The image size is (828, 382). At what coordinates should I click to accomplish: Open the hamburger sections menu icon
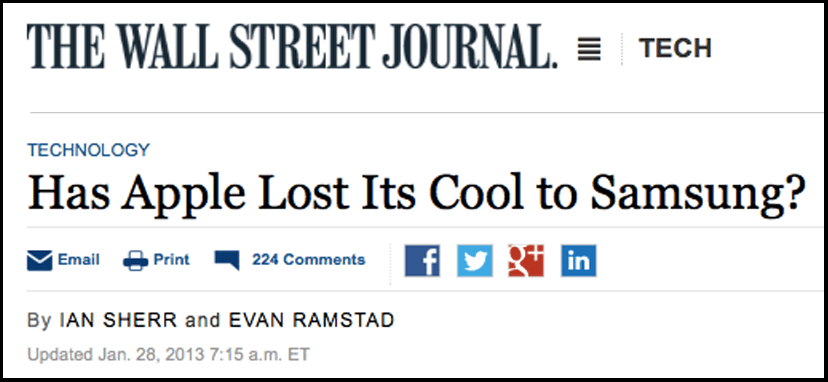(x=589, y=49)
